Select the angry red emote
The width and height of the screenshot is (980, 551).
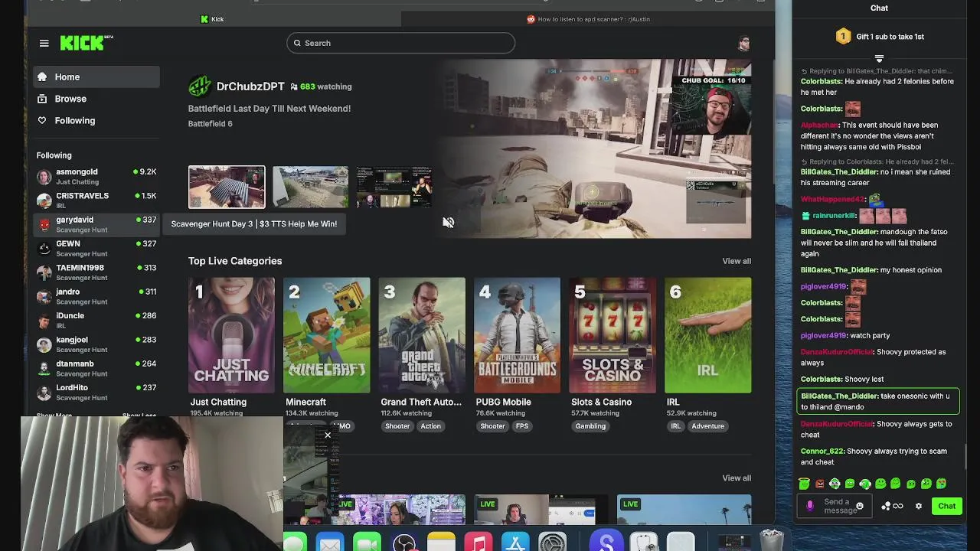[820, 484]
